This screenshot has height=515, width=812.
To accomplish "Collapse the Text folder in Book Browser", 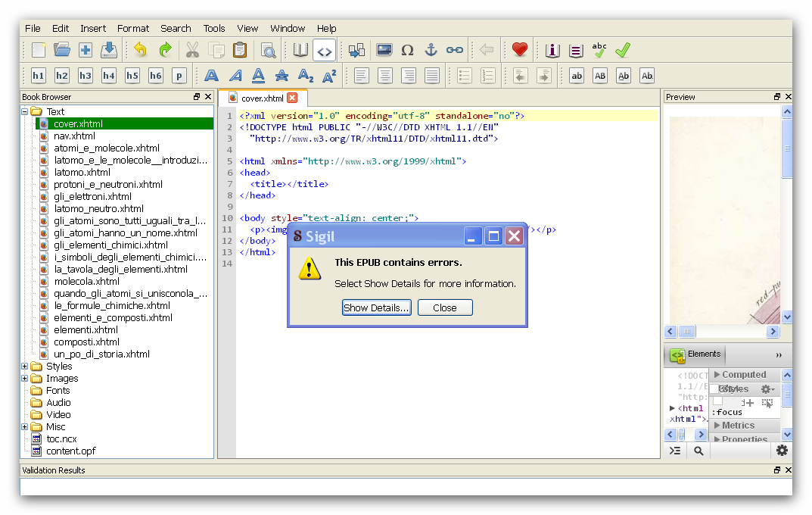I will point(24,111).
